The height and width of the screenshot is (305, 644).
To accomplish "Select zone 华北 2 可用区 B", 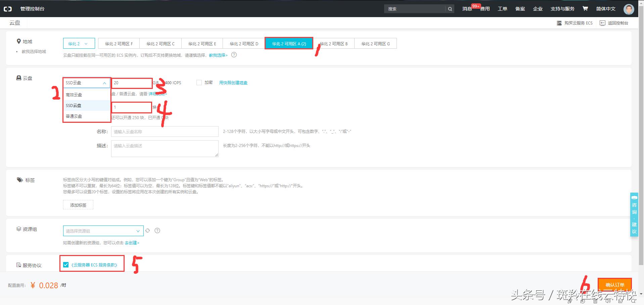I will pyautogui.click(x=333, y=44).
